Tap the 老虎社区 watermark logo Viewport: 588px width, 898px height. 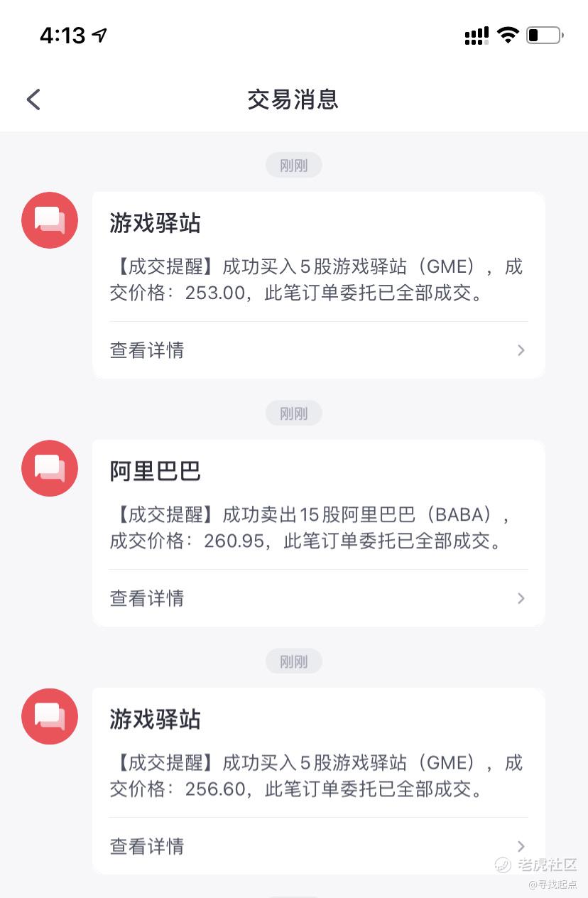coord(536,865)
